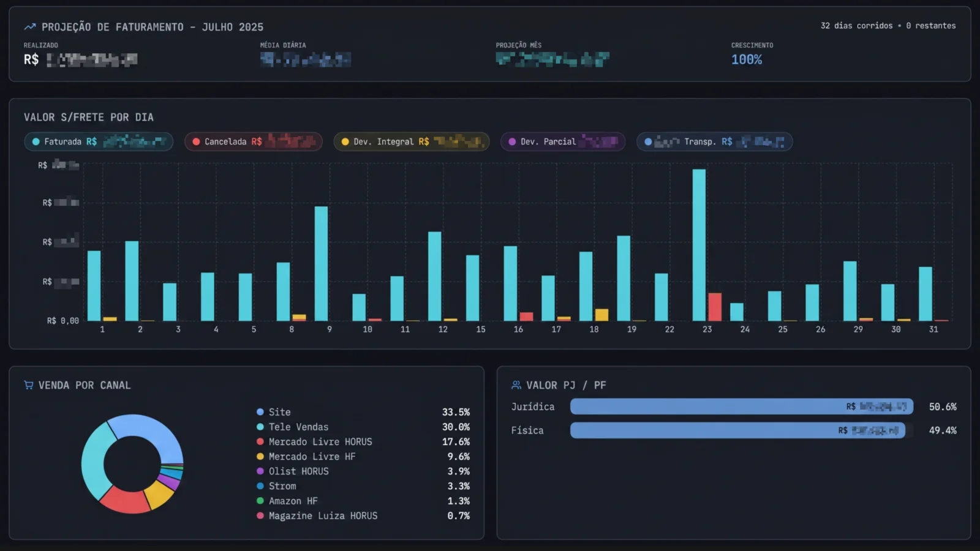Click the Mercado Livre HORUS legend item
This screenshot has width=980, height=551.
(363, 441)
